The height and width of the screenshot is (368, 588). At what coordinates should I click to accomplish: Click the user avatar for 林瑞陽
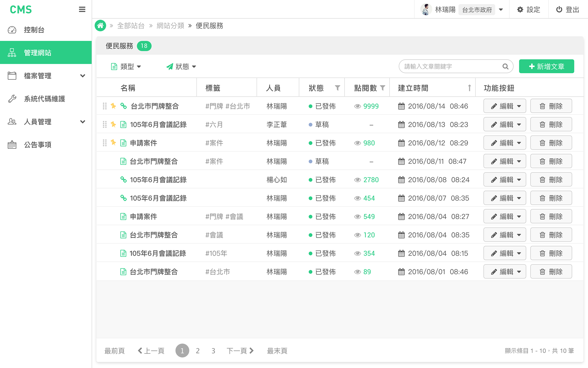coord(426,10)
